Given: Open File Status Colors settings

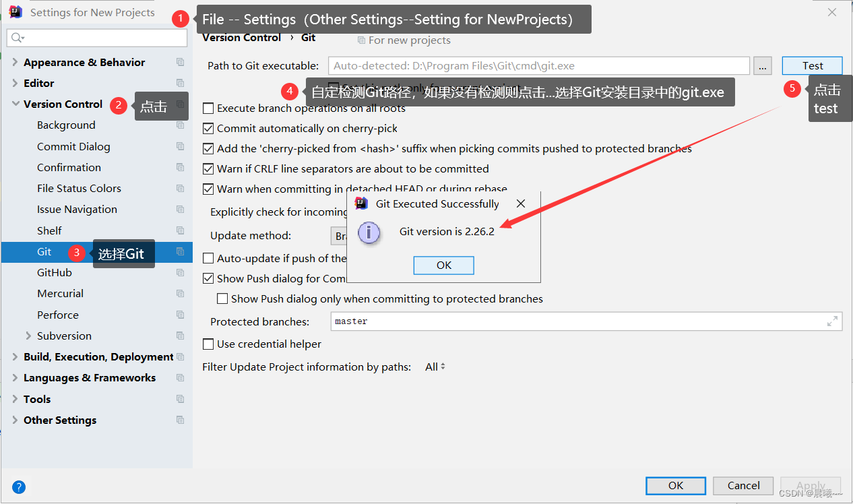Looking at the screenshot, I should click(79, 189).
